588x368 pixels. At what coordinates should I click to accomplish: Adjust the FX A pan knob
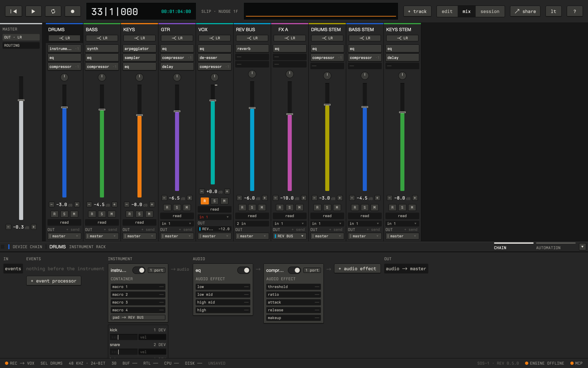290,74
